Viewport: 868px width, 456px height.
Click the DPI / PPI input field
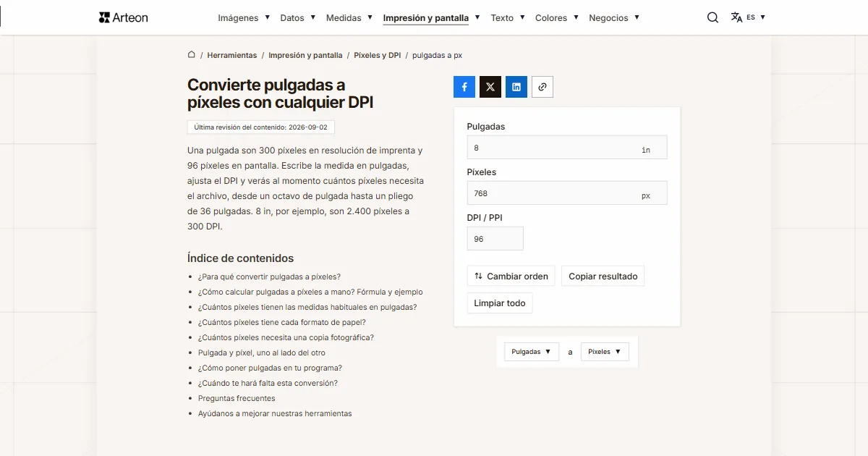[495, 239]
